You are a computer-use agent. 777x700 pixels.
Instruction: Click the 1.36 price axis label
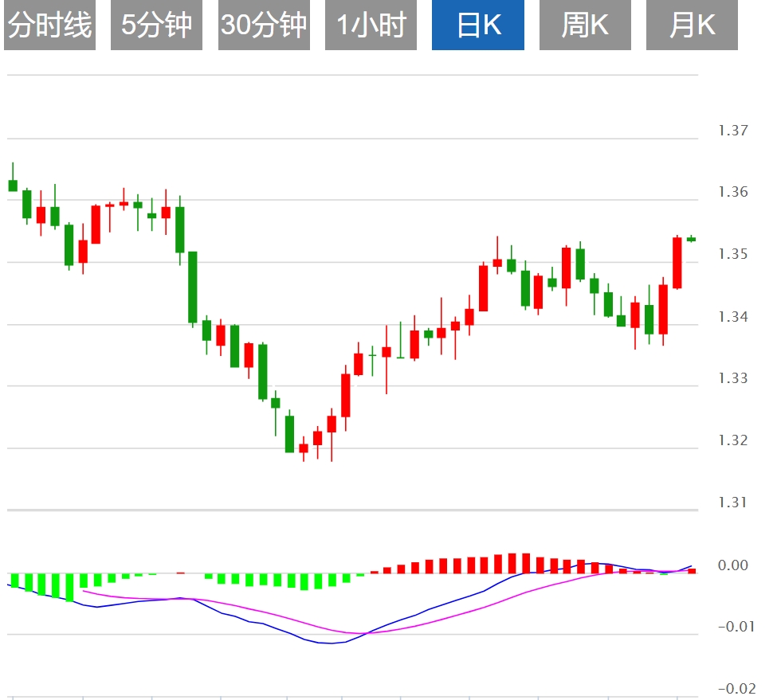coord(732,192)
